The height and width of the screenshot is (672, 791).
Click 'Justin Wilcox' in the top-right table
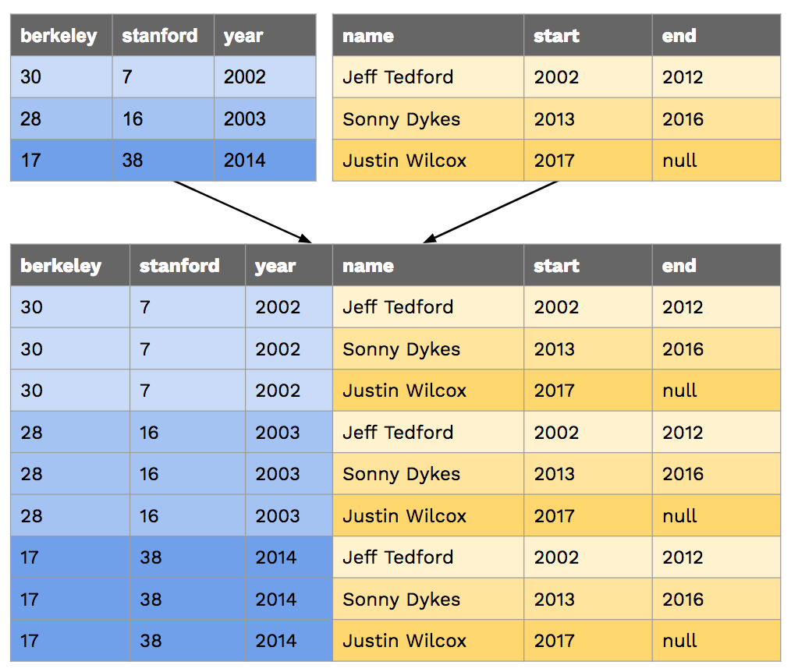coord(404,161)
